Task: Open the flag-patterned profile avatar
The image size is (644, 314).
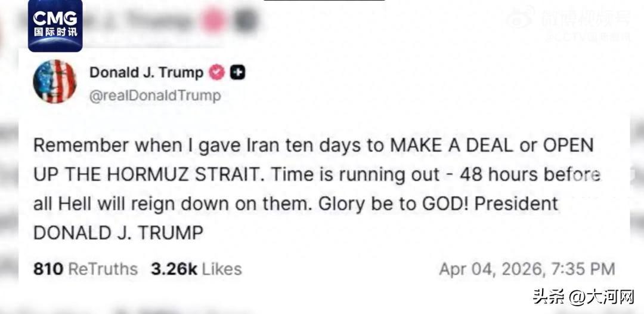Action: pyautogui.click(x=54, y=82)
